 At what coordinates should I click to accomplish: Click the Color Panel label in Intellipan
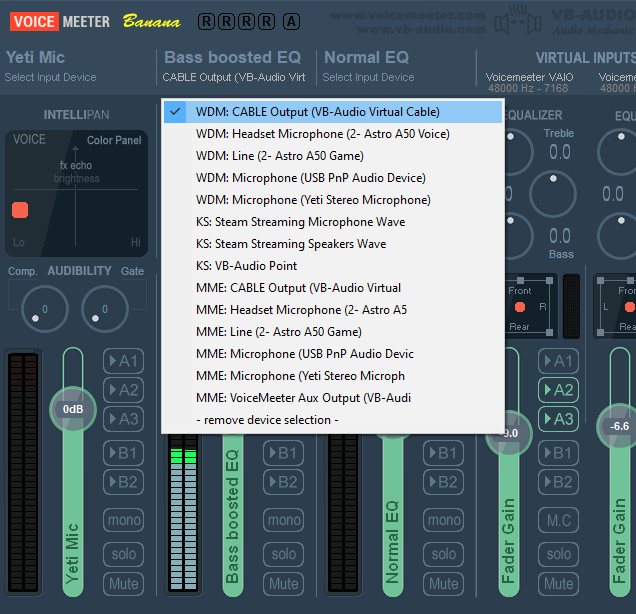pos(114,140)
